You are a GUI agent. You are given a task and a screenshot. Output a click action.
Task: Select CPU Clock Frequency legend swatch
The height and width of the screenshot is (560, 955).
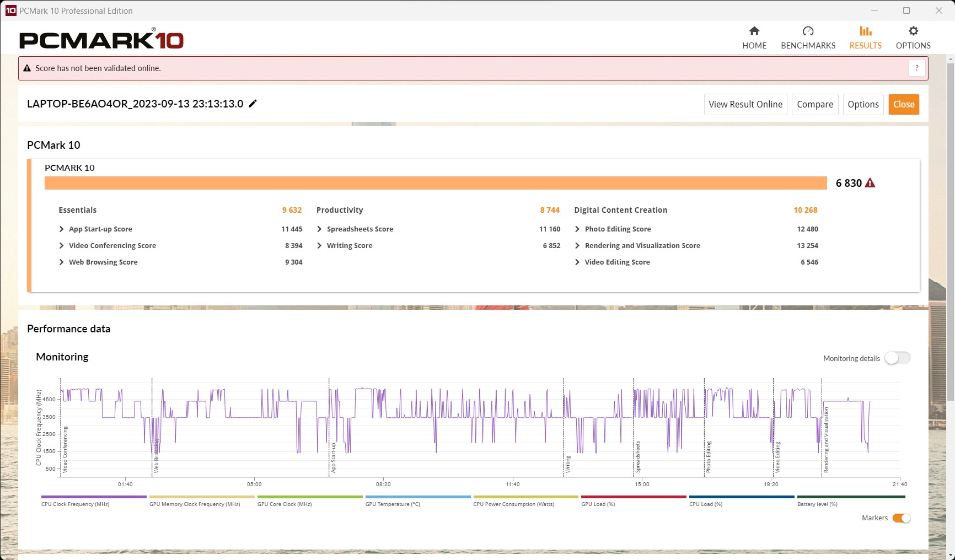pyautogui.click(x=94, y=497)
